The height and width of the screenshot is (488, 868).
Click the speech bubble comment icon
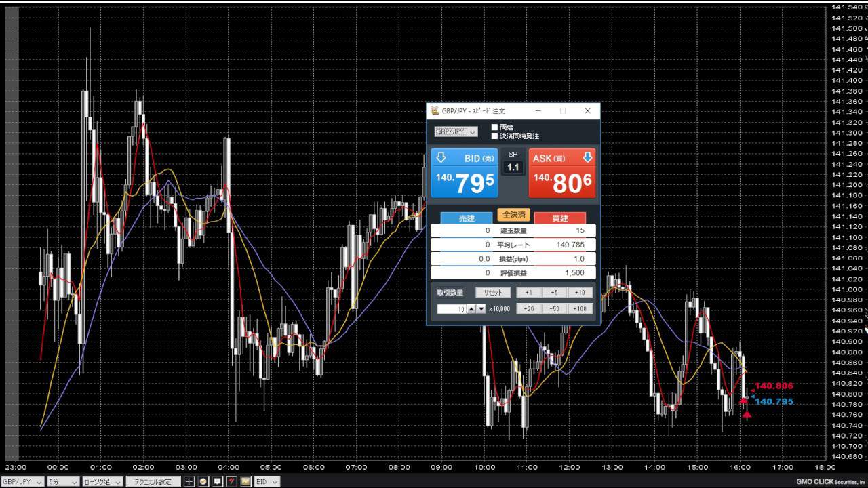(x=217, y=482)
